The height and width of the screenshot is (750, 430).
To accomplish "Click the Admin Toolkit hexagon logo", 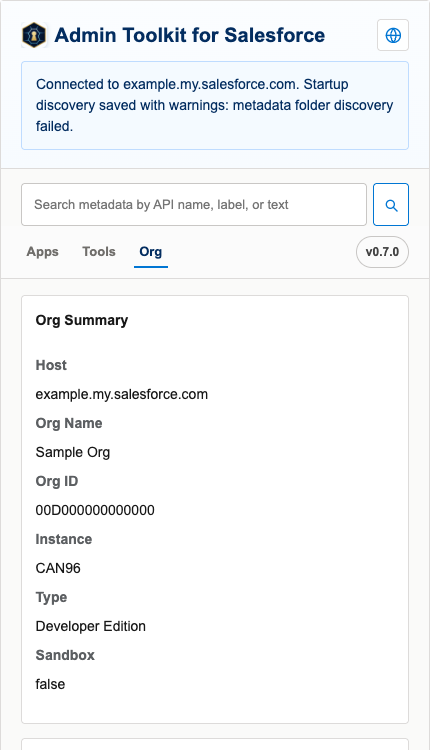I will 34,35.
